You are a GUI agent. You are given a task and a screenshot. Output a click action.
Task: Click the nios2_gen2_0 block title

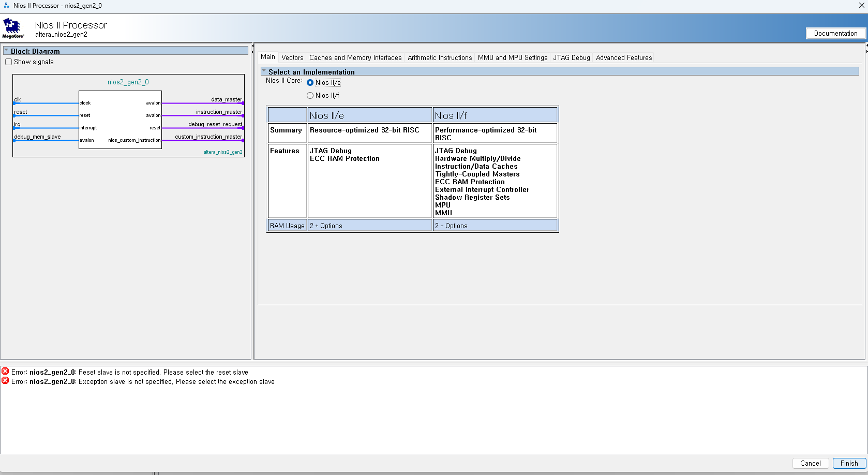click(x=128, y=82)
